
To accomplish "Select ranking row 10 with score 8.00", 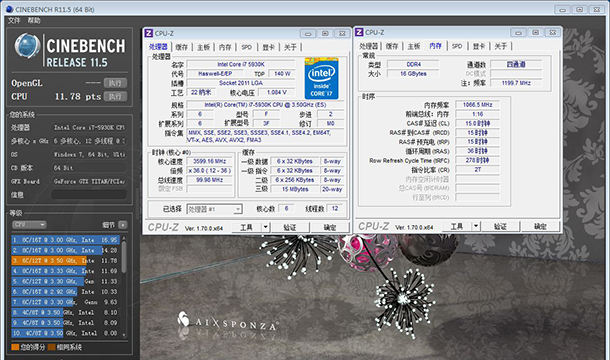I will [65, 333].
